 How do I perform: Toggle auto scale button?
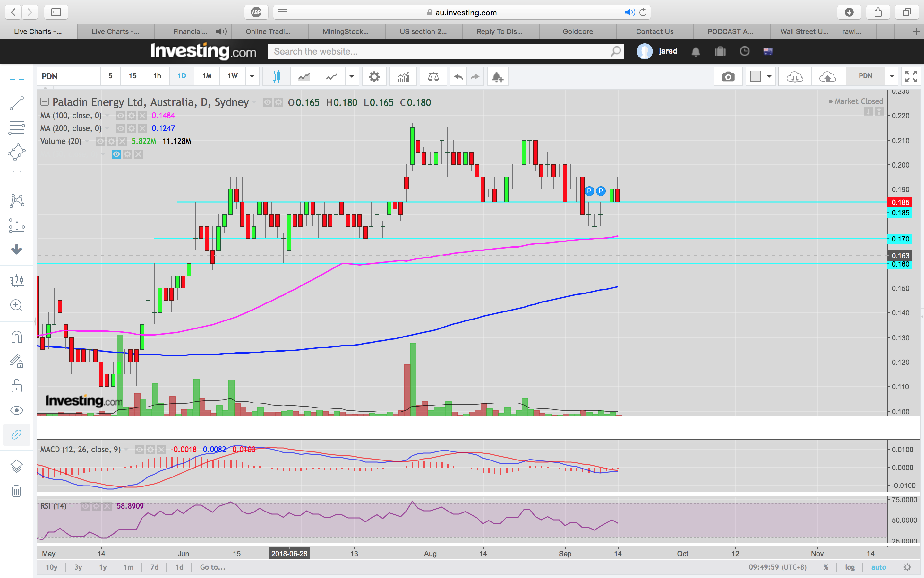click(x=878, y=567)
